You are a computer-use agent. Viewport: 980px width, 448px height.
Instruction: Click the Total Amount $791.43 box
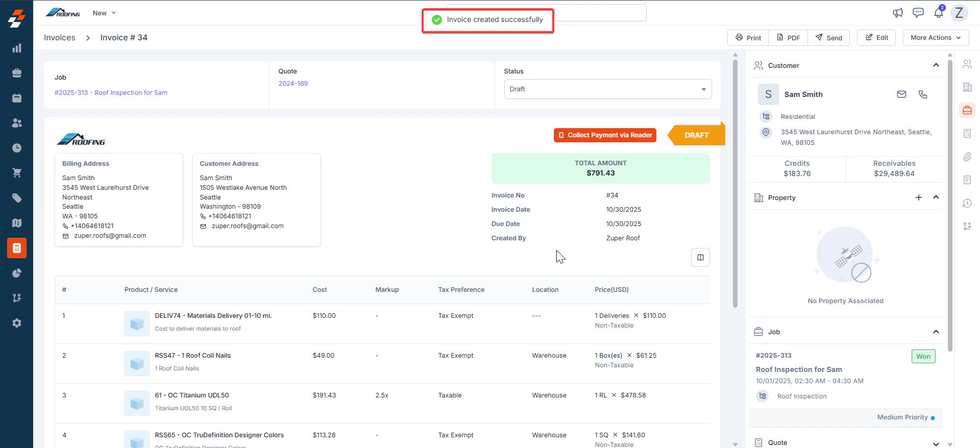pos(600,168)
